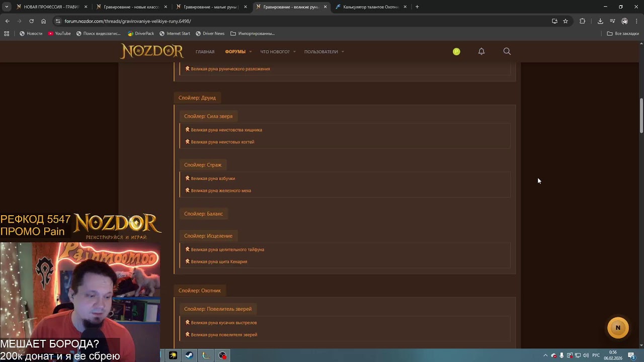Collapse the Спойлер: Охотник section

pos(199,291)
